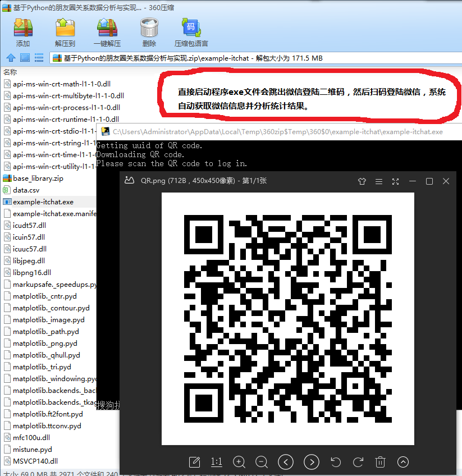This screenshot has height=476, width=462.
Task: Select matplotlib.ttconv.pyd file
Action: [47, 426]
